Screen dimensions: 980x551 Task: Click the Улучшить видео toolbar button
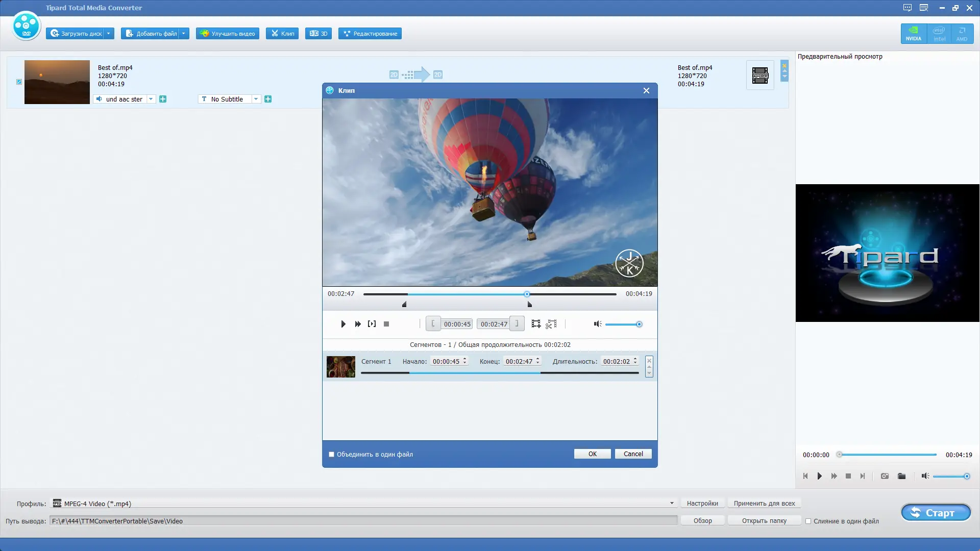[228, 34]
